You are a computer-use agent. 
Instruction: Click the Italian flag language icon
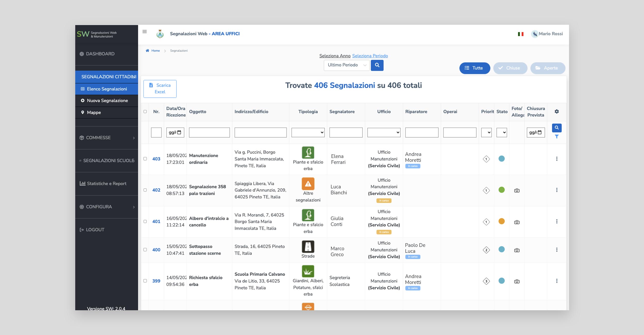(521, 34)
